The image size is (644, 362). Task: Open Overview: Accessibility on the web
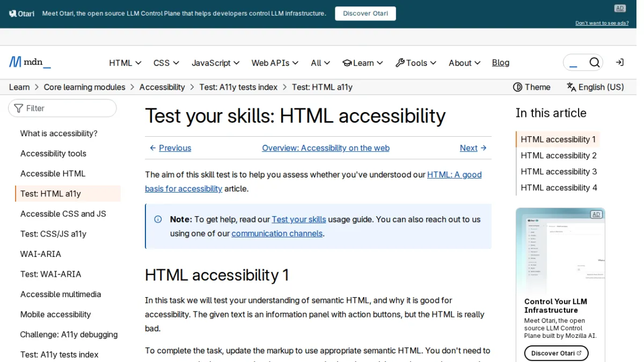(326, 148)
